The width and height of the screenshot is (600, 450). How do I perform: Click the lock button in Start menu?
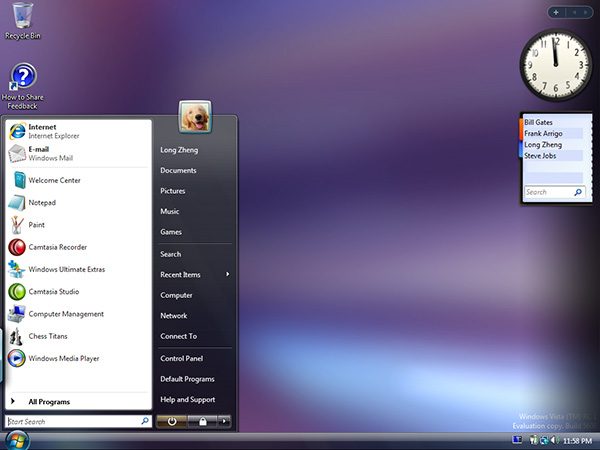[x=203, y=421]
